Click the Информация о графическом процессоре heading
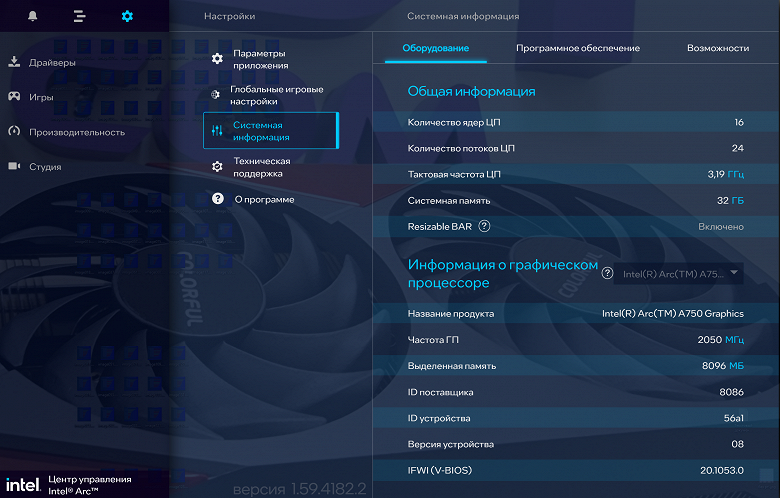 (503, 274)
